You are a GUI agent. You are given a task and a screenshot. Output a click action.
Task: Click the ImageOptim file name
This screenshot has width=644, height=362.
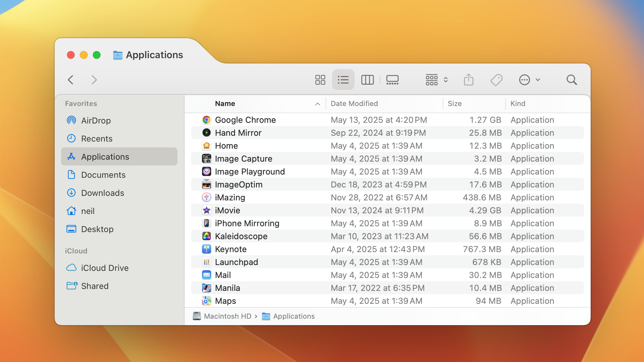point(239,185)
